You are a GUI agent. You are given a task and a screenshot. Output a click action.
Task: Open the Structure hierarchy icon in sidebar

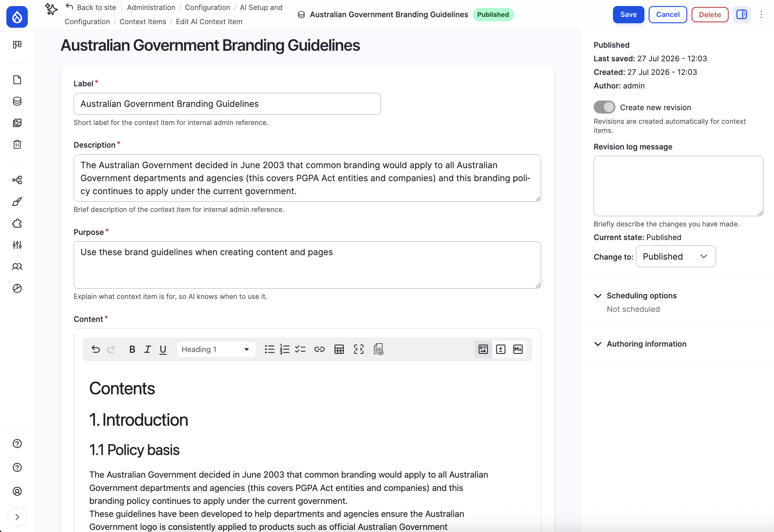[x=17, y=180]
